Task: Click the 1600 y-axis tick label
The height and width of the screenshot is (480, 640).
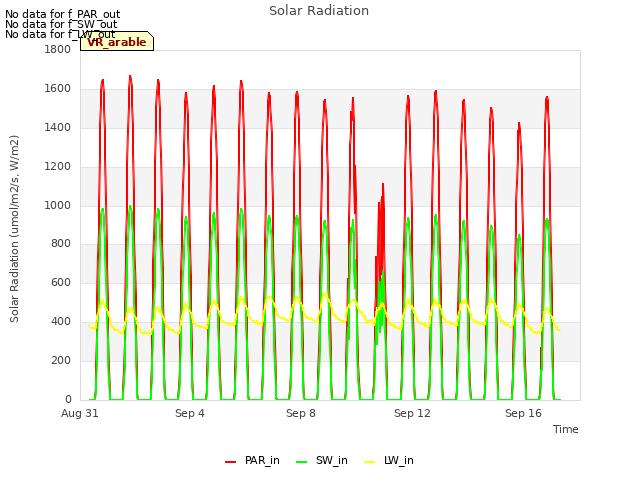Action: click(x=58, y=89)
